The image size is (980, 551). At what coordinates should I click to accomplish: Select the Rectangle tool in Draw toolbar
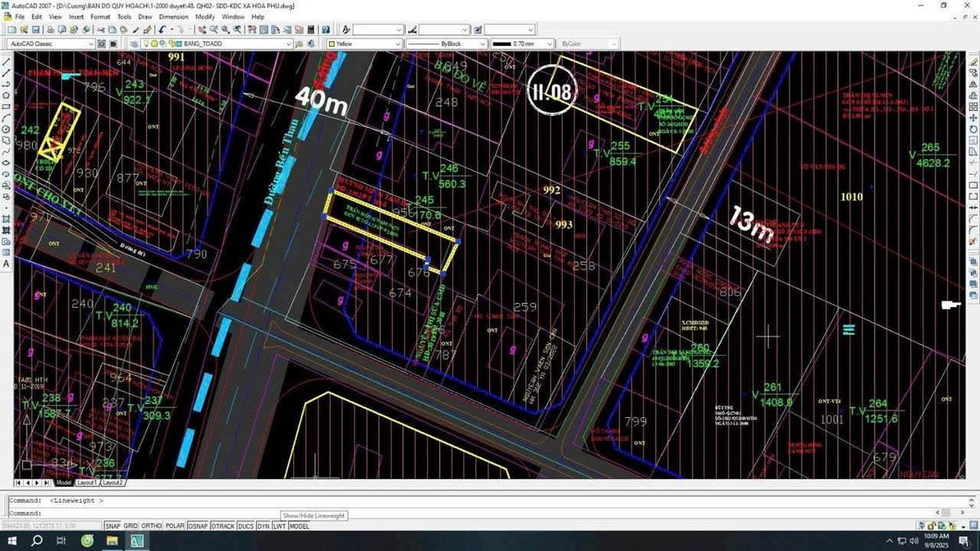click(6, 107)
